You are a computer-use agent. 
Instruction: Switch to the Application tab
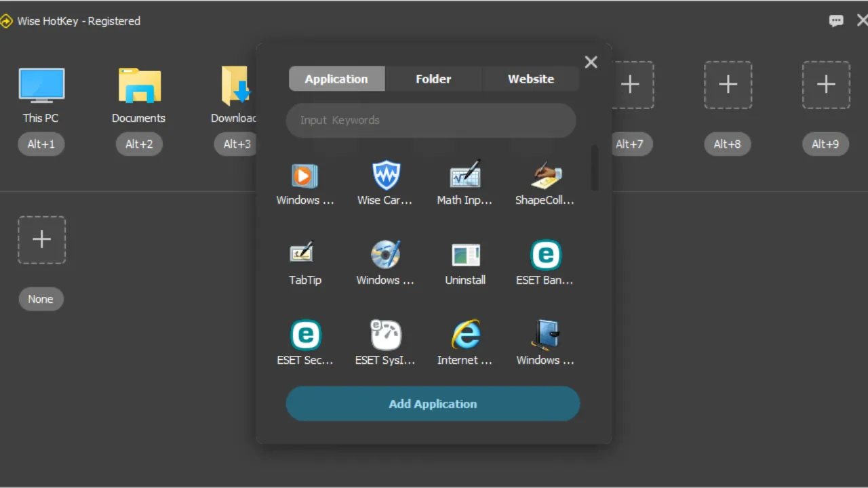click(x=336, y=79)
